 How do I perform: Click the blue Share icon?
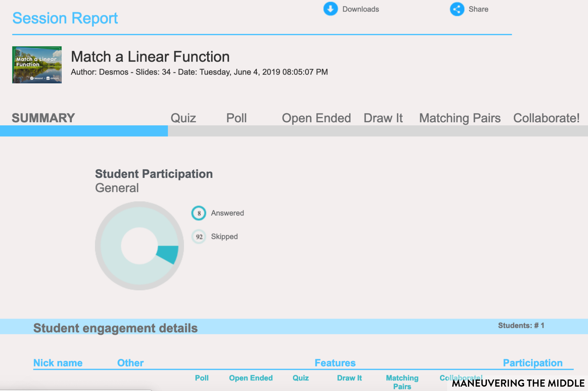[x=457, y=9]
